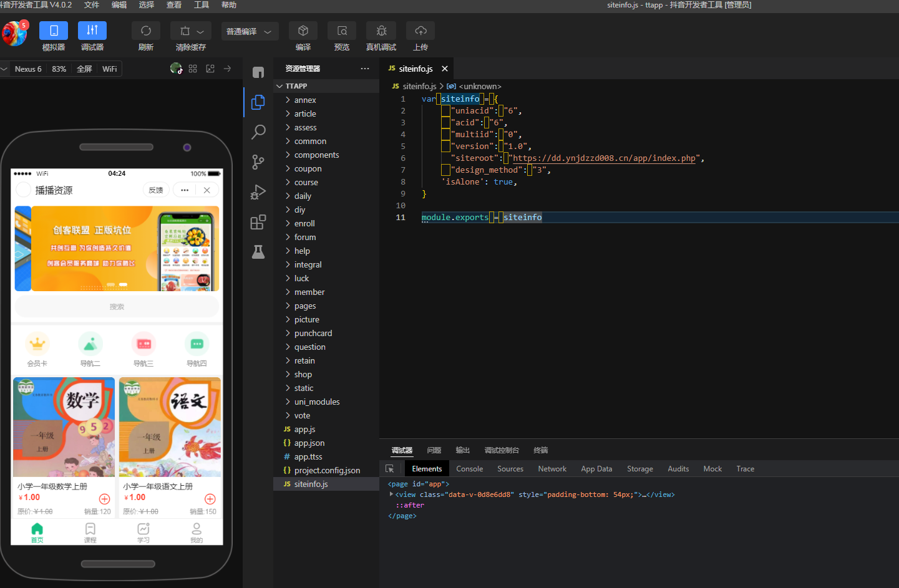Open the app.json file
This screenshot has height=588, width=899.
(326, 443)
